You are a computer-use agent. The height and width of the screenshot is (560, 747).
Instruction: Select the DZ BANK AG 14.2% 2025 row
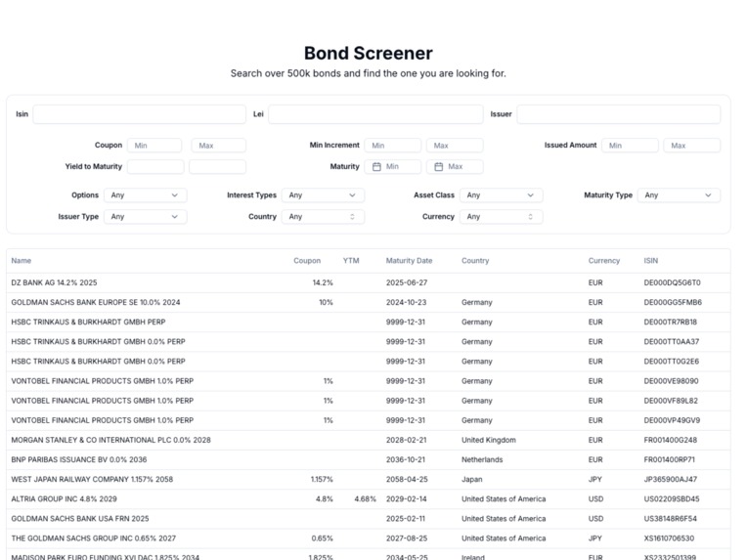point(369,282)
